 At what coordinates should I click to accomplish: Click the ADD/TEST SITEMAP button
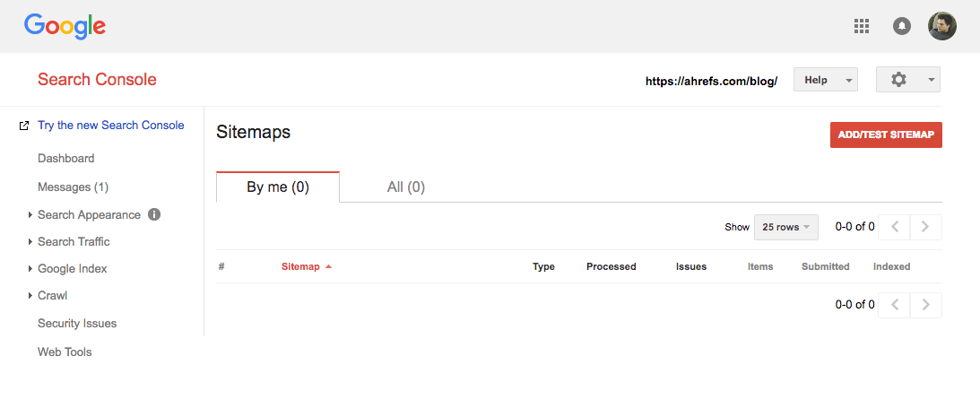886,135
